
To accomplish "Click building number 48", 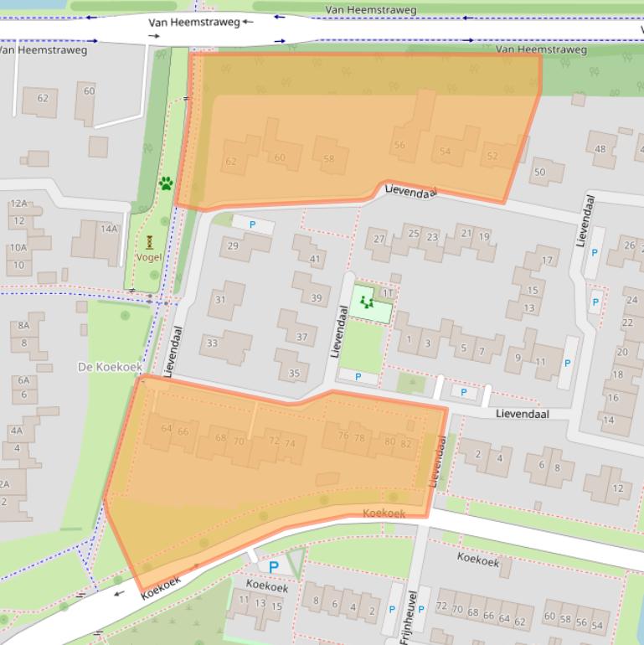I will 600,149.
